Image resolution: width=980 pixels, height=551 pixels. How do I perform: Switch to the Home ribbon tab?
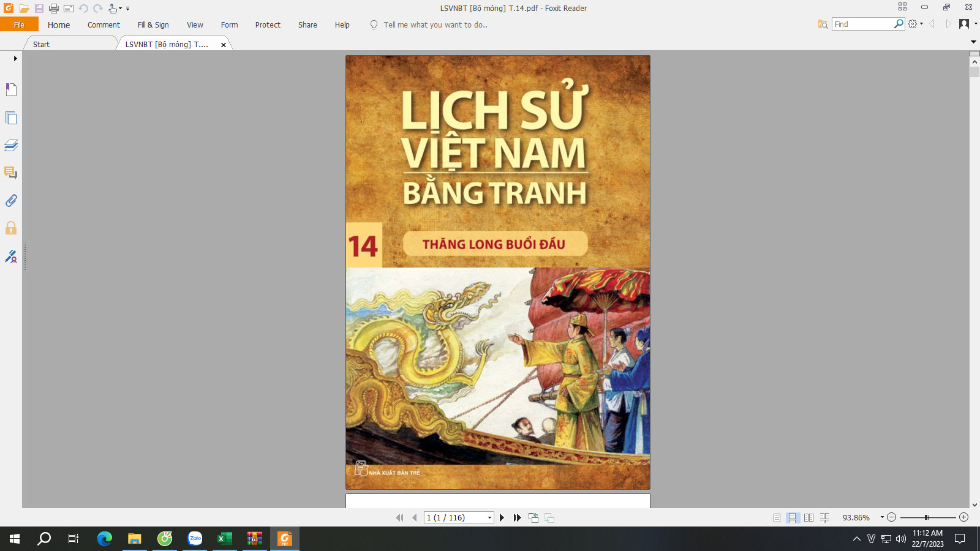point(59,24)
